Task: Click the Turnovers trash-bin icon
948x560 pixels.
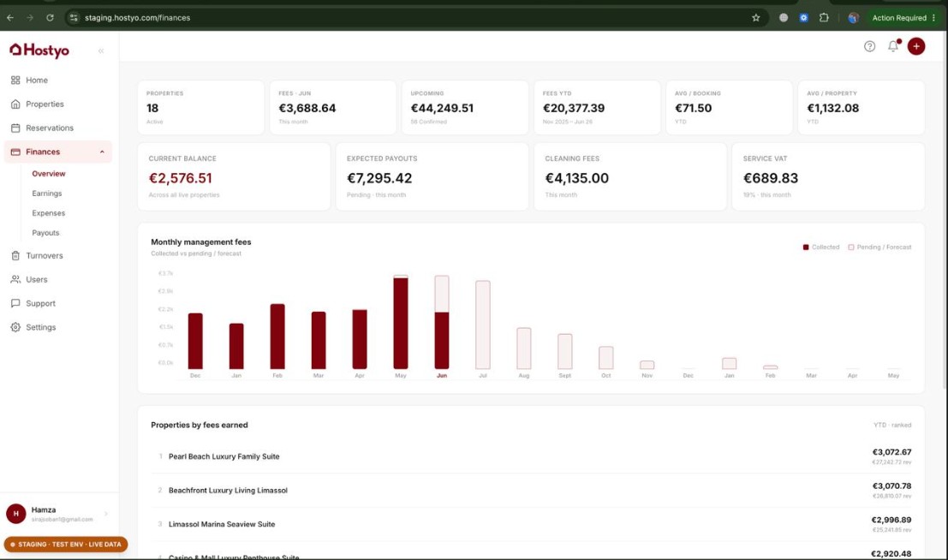Action: [15, 255]
